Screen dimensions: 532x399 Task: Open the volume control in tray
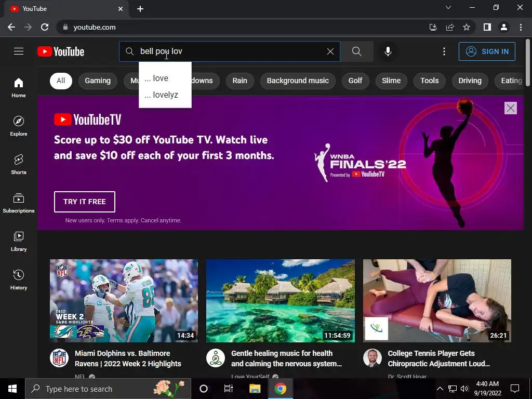[464, 389]
